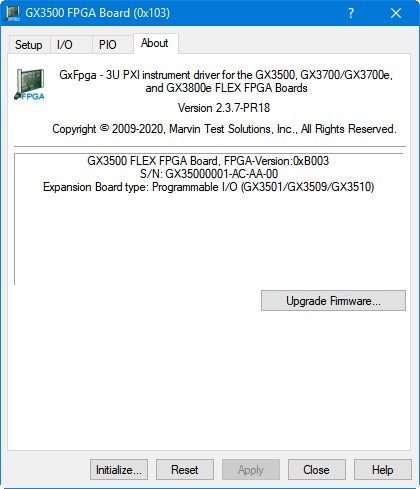This screenshot has height=489, width=420.
Task: Click the About tab
Action: [x=156, y=43]
